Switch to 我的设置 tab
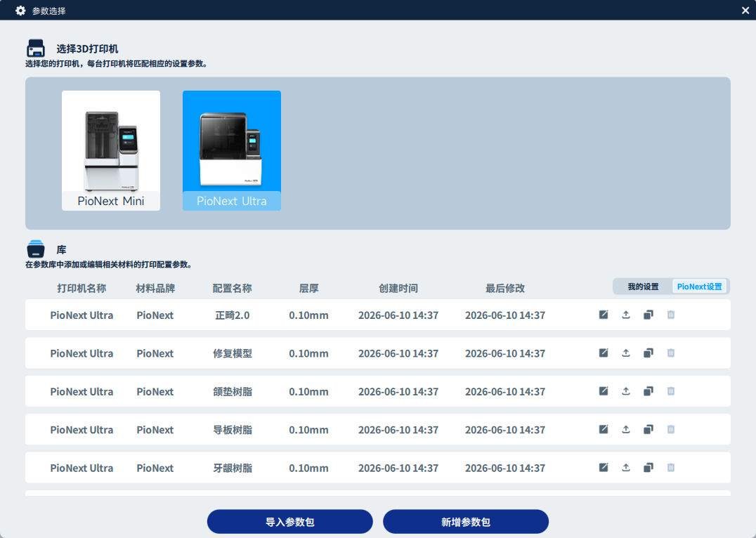This screenshot has height=538, width=756. coord(643,287)
